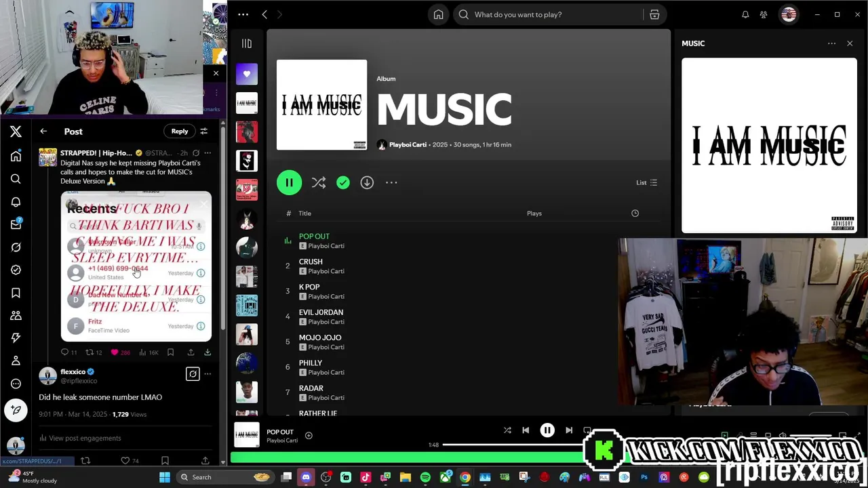Sort tracks by Plays column

click(534, 213)
